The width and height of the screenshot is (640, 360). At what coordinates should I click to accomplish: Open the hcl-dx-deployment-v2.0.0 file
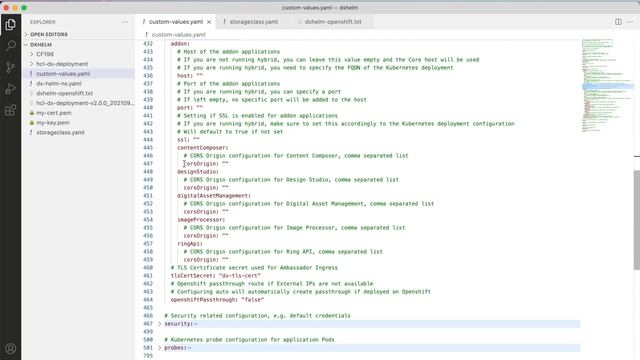(85, 103)
